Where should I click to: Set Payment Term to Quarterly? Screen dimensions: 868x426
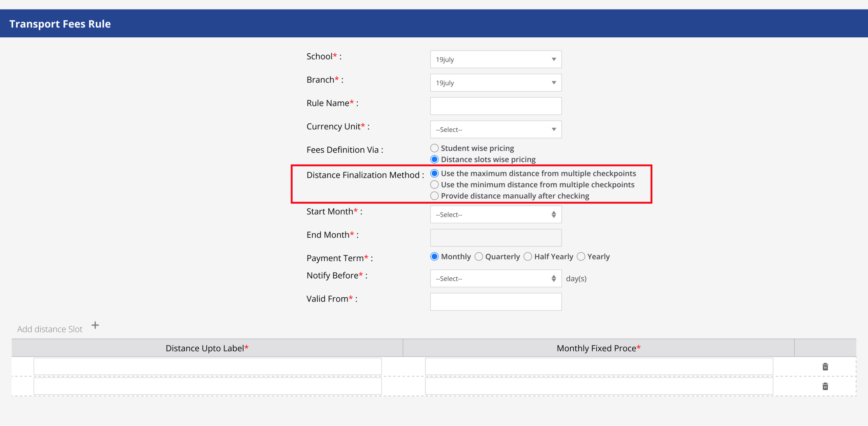tap(479, 257)
